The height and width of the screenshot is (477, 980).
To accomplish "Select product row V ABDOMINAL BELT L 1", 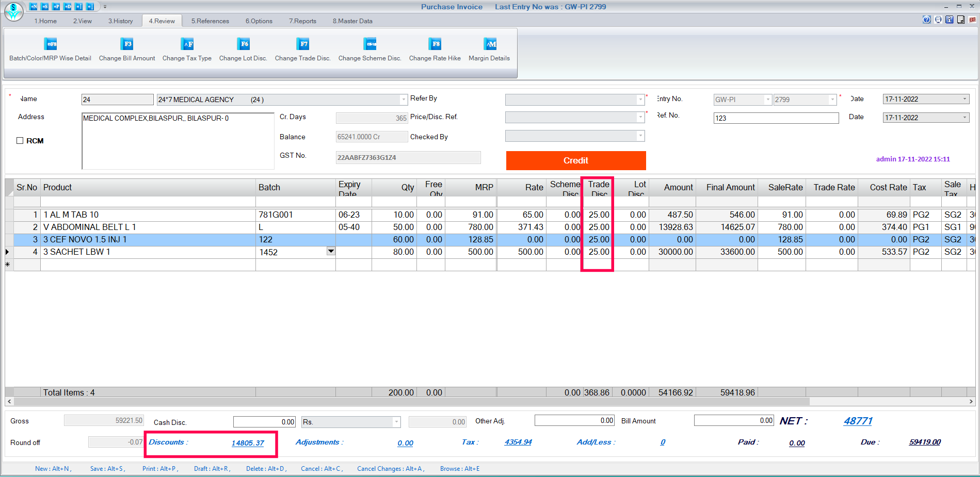I will point(490,227).
